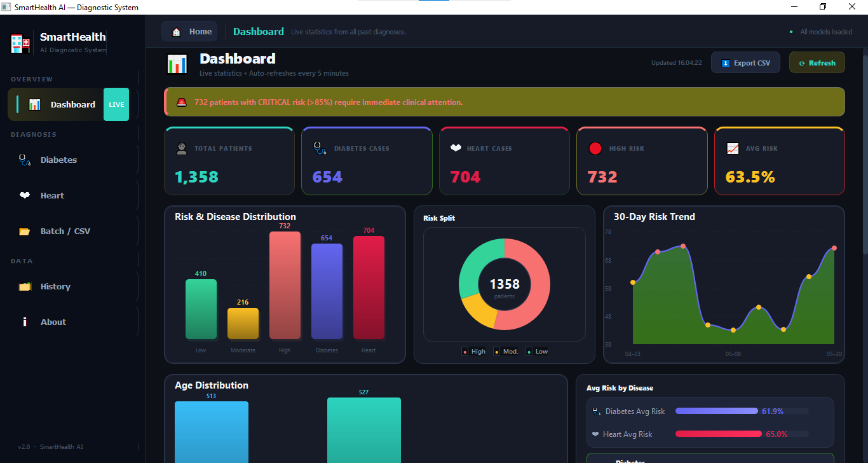Click the Diabetes Avg Risk progress bar
The height and width of the screenshot is (463, 868).
(742, 411)
